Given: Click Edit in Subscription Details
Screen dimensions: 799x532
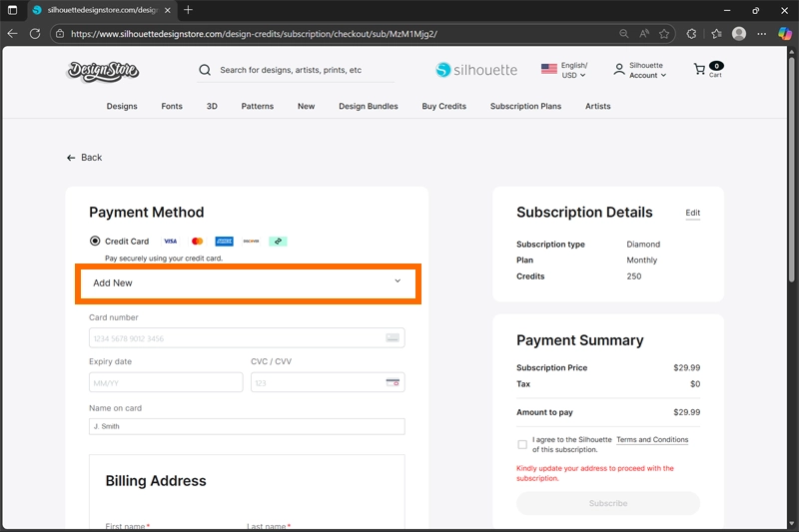Looking at the screenshot, I should (x=692, y=213).
